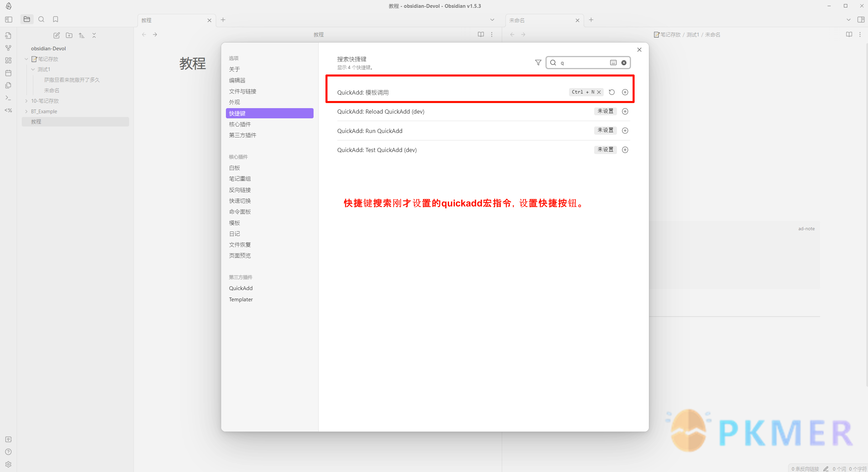Remove the Ctrl + N hotkey
868x472 pixels.
599,92
